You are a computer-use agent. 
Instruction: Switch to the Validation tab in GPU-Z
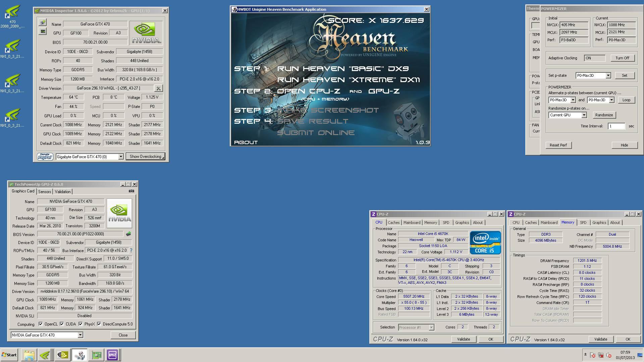[x=63, y=191]
